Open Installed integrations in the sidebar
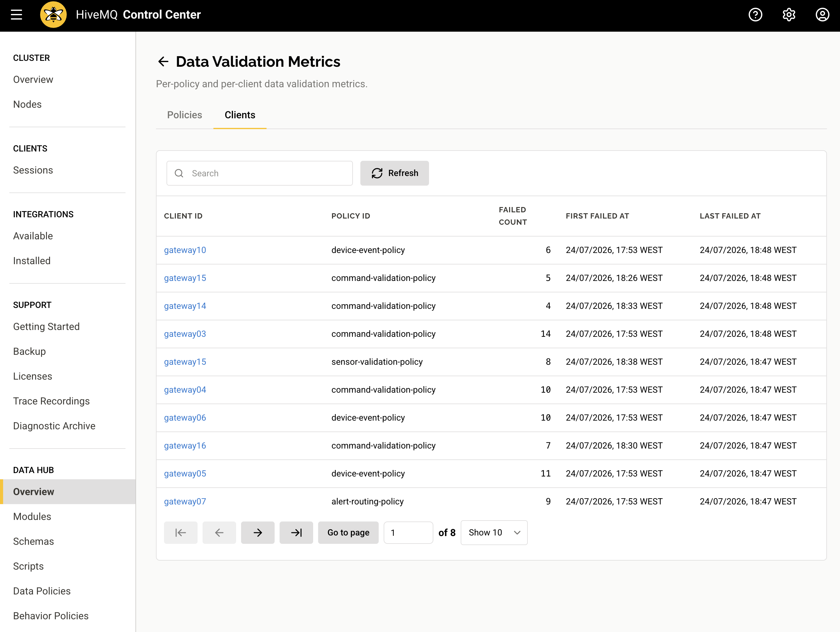840x632 pixels. (x=32, y=261)
